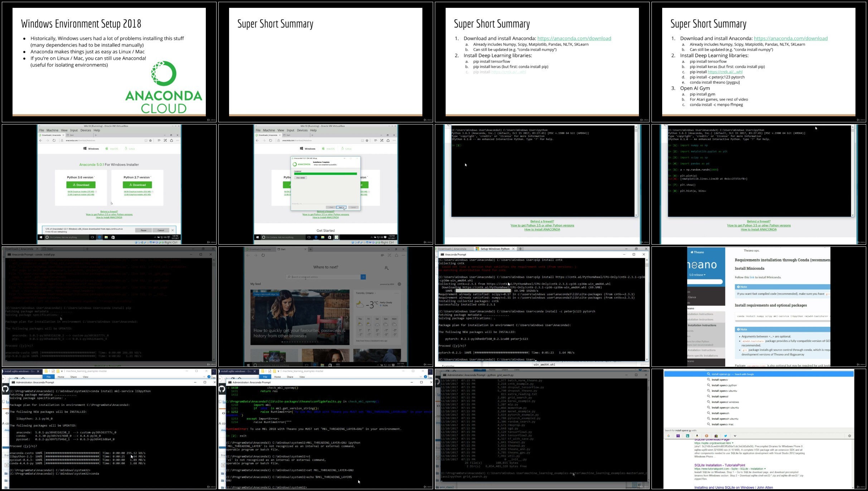Click profile icon beside 'Where to next?'
The image size is (868, 491).
click(387, 268)
